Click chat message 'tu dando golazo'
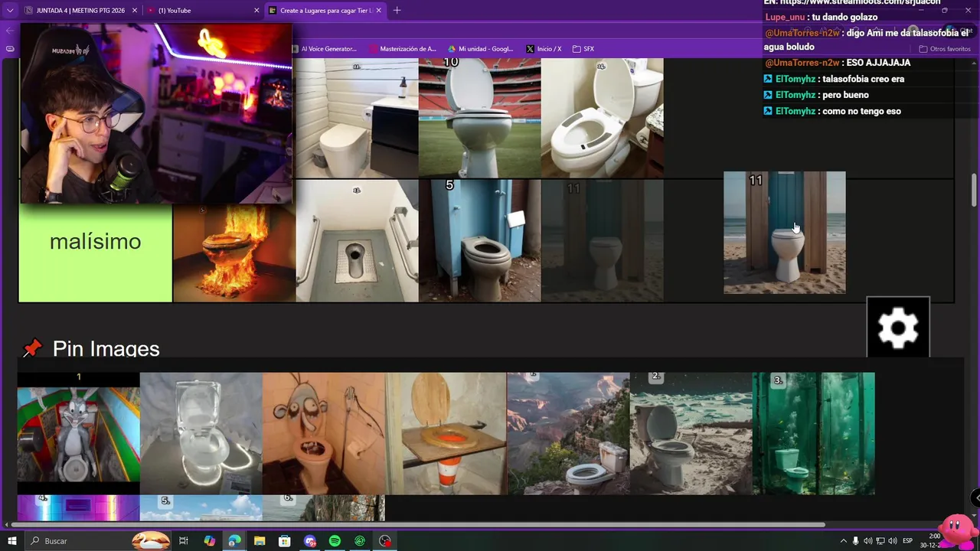The height and width of the screenshot is (551, 980). (x=844, y=17)
